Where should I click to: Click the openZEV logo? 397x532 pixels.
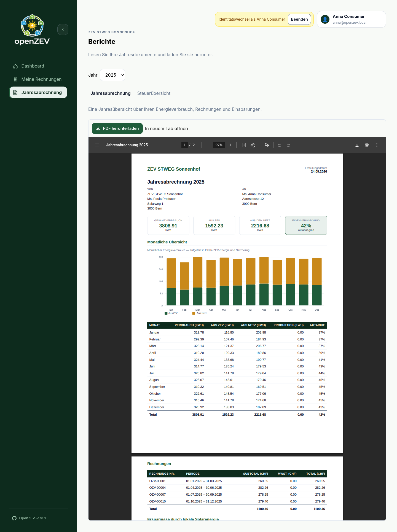pyautogui.click(x=32, y=30)
